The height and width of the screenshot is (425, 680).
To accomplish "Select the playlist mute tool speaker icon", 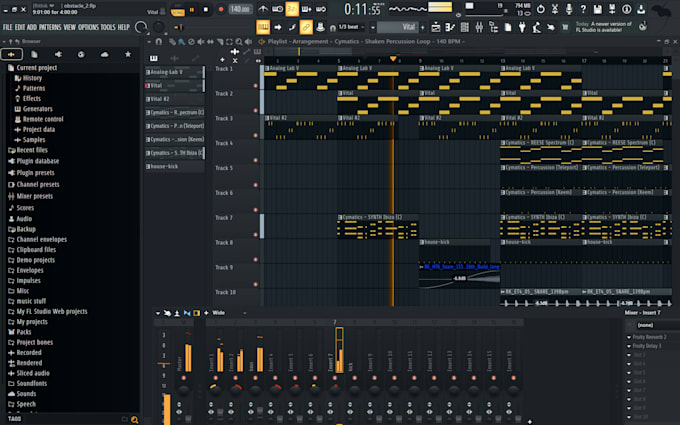I will [x=201, y=42].
